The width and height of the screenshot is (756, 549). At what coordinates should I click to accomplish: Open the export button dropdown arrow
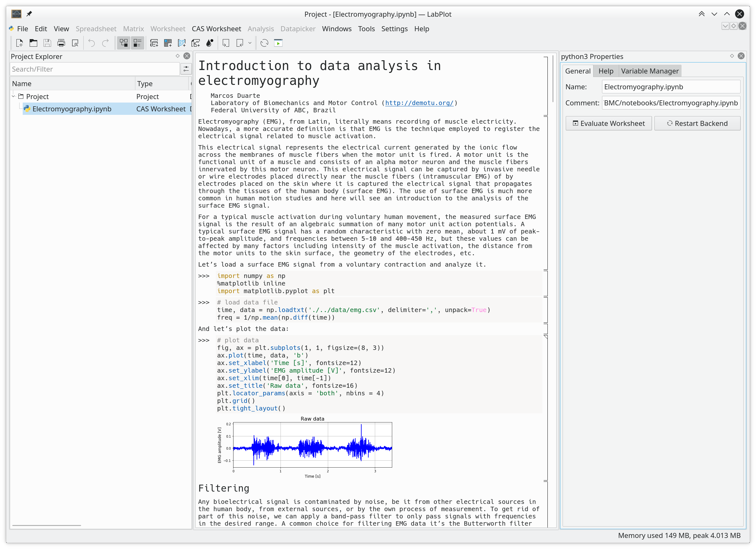click(250, 43)
